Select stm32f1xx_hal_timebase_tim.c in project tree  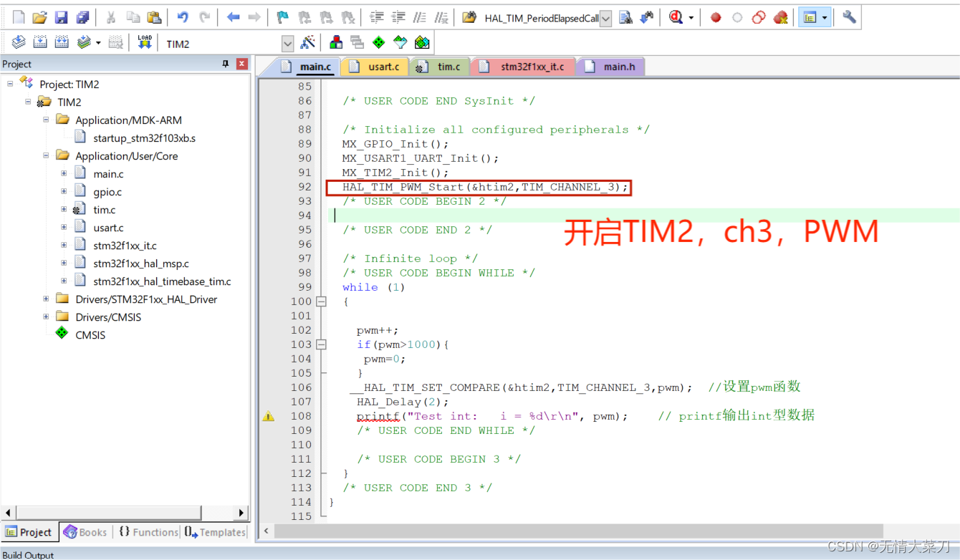[x=162, y=281]
